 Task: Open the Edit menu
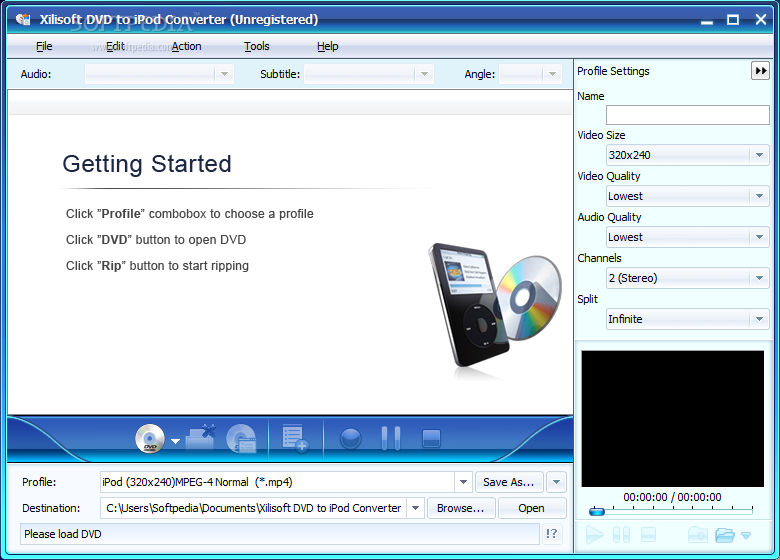coord(115,46)
